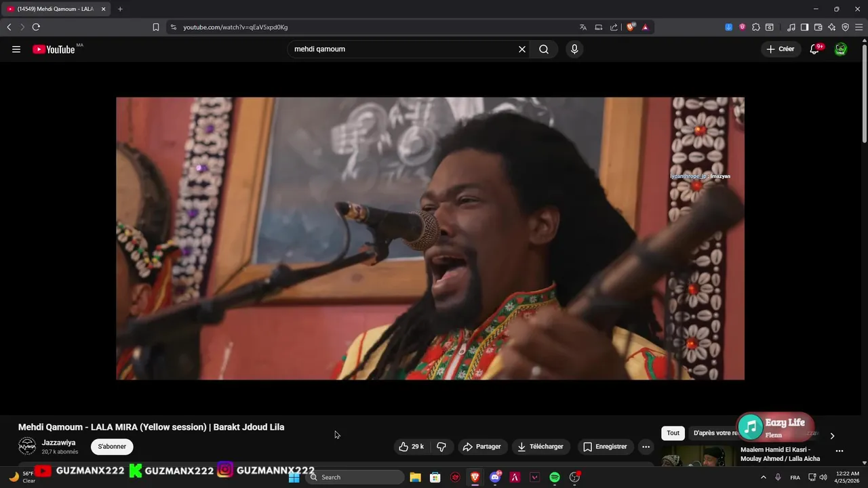Open Brave Rewards triangle icon
The width and height of the screenshot is (868, 488).
645,27
